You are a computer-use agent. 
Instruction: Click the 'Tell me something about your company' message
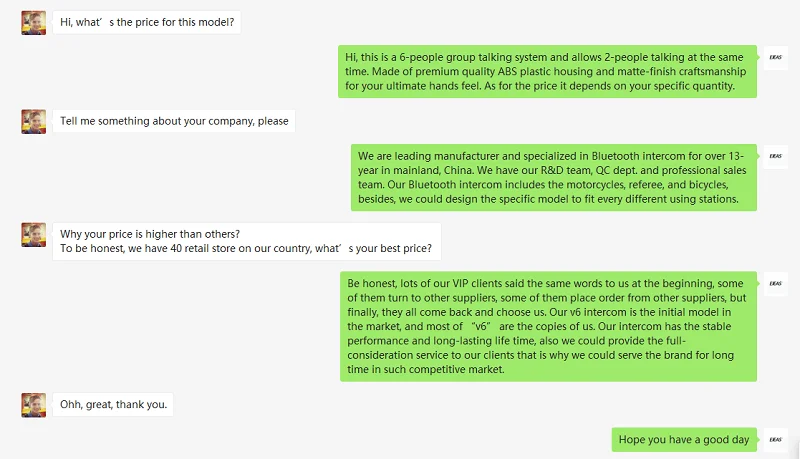(174, 121)
